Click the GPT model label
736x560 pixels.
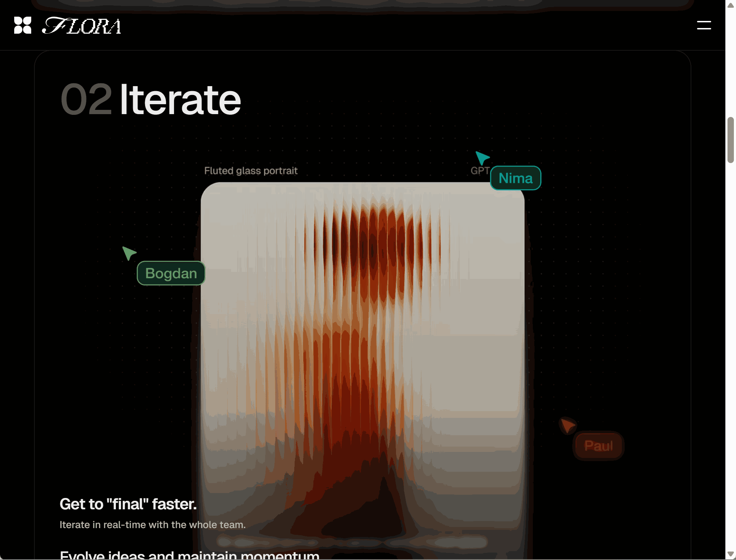coord(480,171)
